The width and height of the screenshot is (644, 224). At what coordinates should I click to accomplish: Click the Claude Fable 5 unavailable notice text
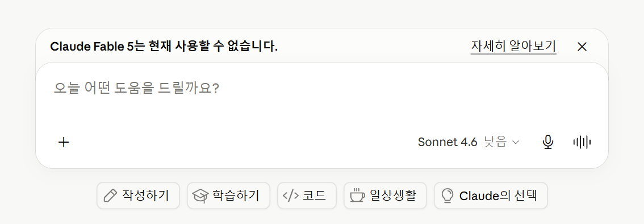coord(164,47)
